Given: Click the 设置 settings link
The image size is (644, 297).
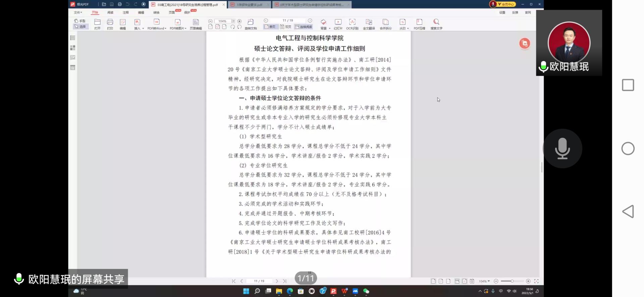Looking at the screenshot, I should coord(502,12).
